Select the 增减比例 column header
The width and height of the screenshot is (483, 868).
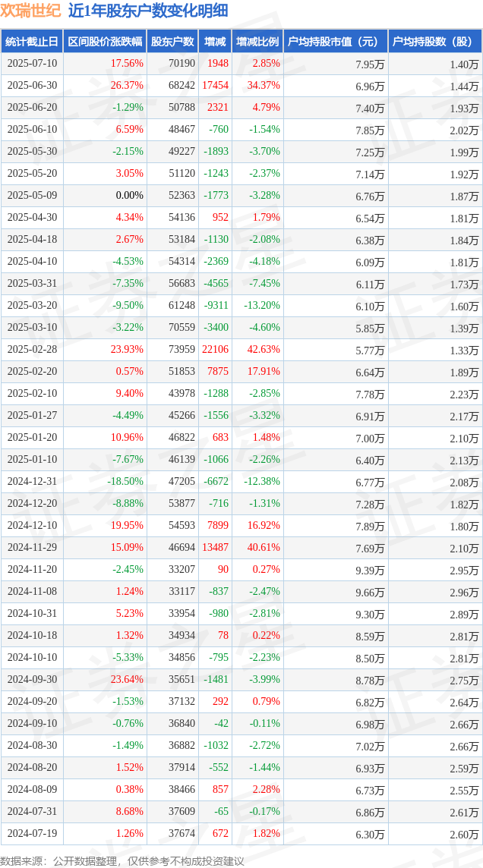[257, 42]
